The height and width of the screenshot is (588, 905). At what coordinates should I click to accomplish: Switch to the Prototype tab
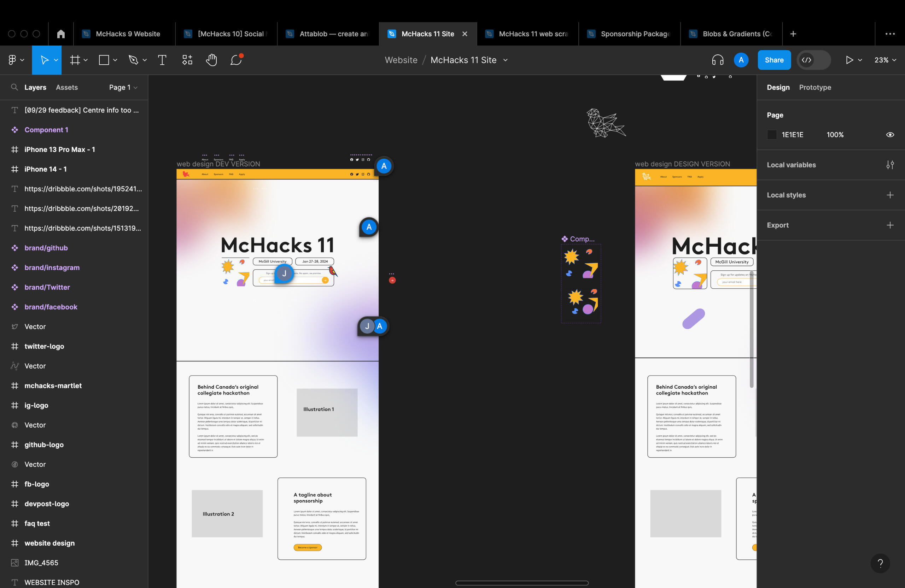point(814,87)
